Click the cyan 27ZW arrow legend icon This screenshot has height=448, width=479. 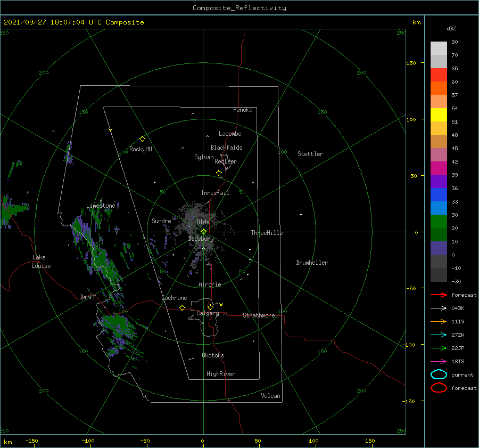(x=439, y=335)
